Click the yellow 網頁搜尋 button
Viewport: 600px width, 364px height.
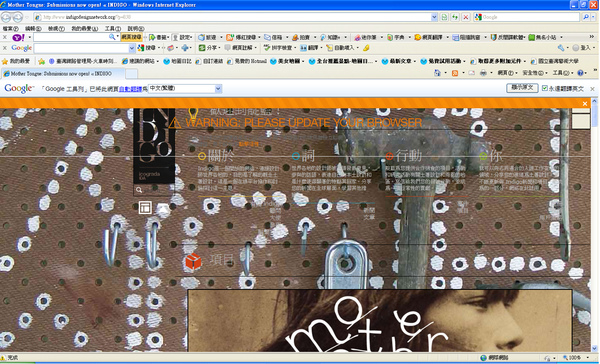(x=131, y=37)
